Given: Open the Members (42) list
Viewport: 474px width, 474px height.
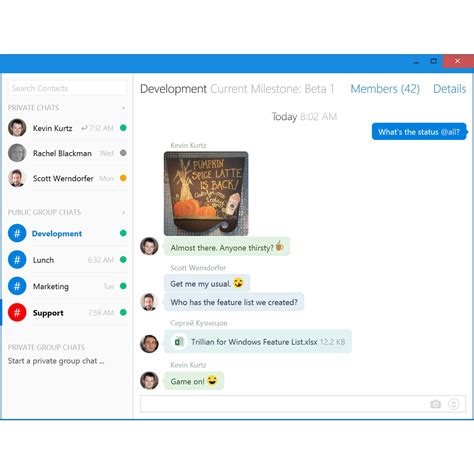Looking at the screenshot, I should coord(385,89).
